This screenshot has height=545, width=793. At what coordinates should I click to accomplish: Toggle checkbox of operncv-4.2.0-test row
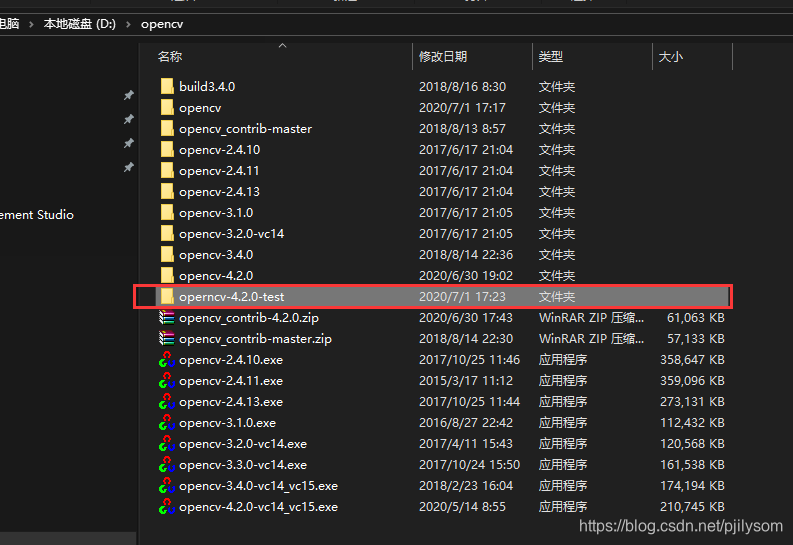pyautogui.click(x=147, y=297)
